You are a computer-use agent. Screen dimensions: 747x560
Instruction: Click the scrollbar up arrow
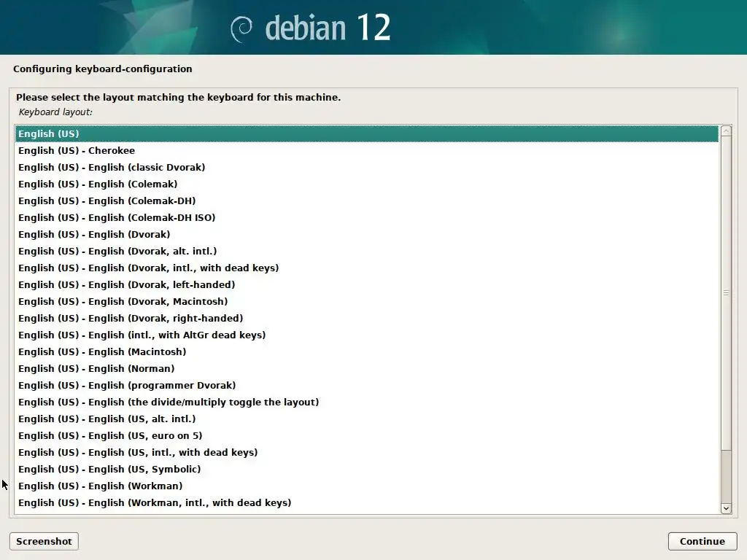[x=726, y=131]
